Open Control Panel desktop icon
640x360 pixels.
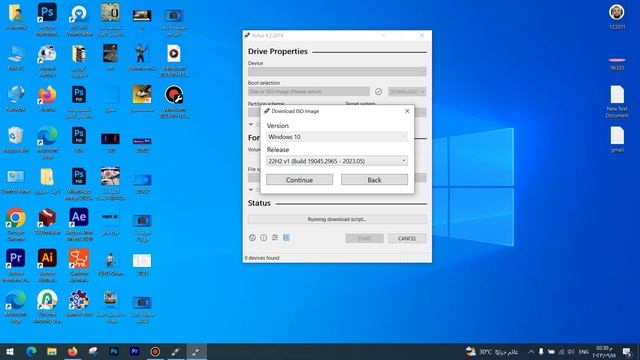(x=16, y=180)
